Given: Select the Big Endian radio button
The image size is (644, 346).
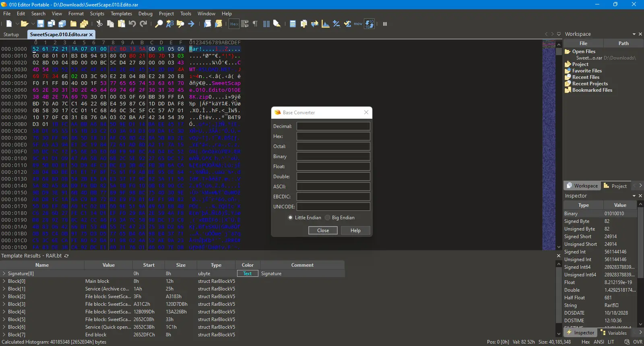Looking at the screenshot, I should tap(328, 218).
